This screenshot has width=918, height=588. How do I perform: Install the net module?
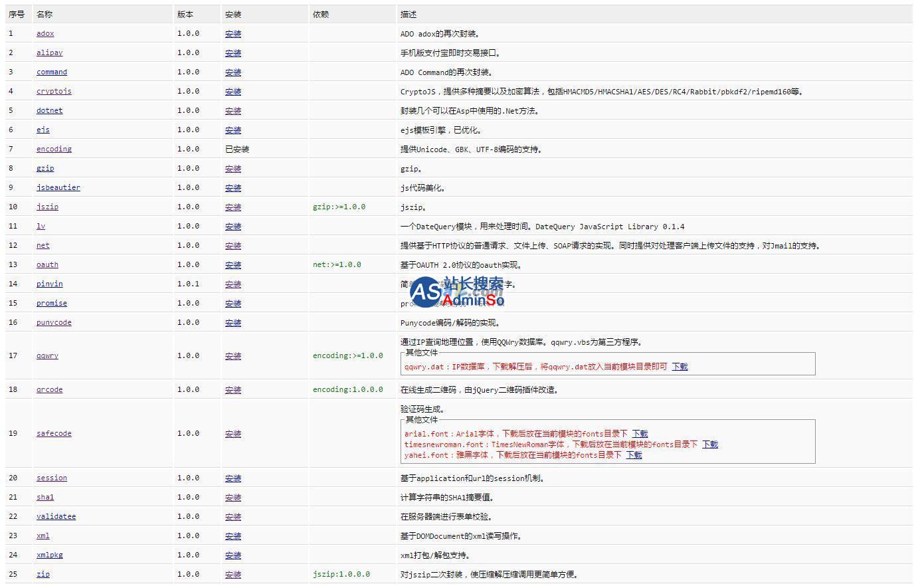[x=233, y=245]
